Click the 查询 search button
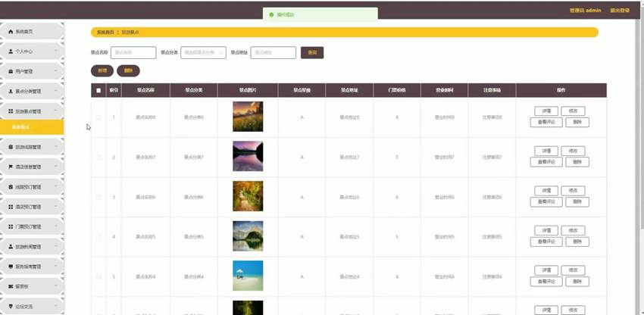 [x=312, y=52]
